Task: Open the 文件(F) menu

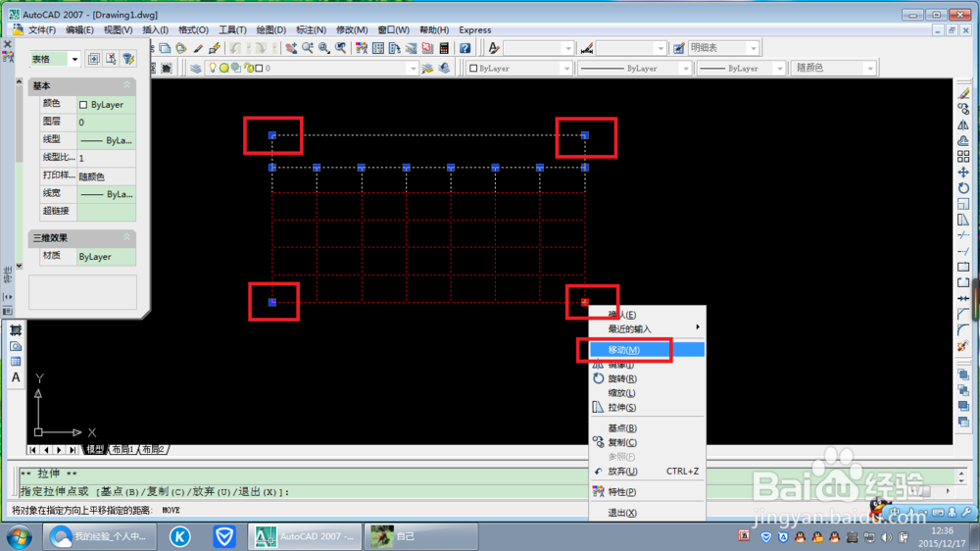Action: pyautogui.click(x=42, y=30)
